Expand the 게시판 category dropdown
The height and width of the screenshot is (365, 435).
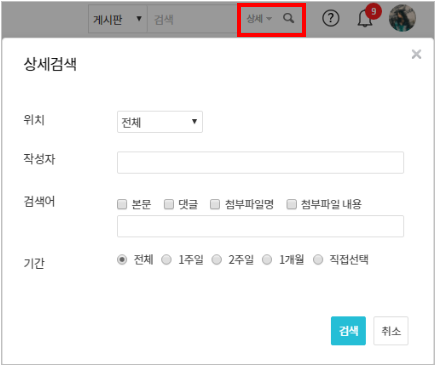click(118, 19)
